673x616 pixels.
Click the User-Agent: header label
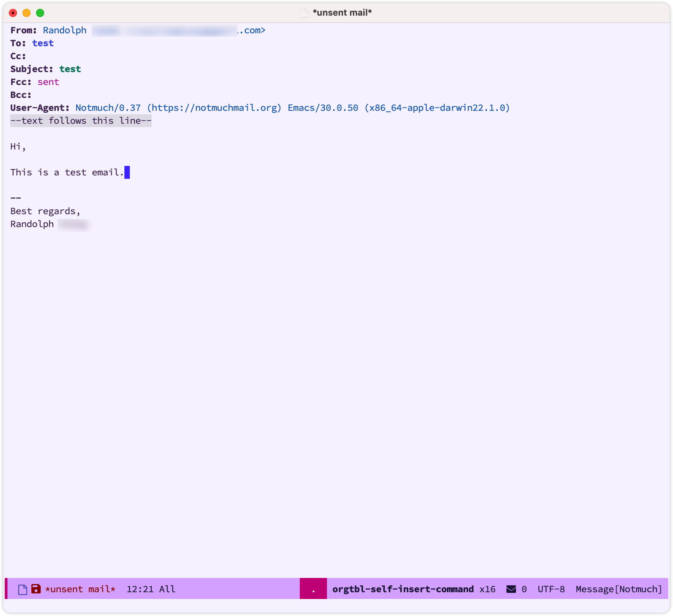tap(40, 108)
